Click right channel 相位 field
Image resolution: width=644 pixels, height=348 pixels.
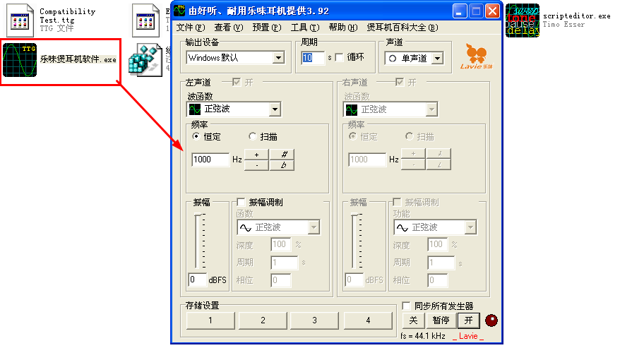click(438, 280)
